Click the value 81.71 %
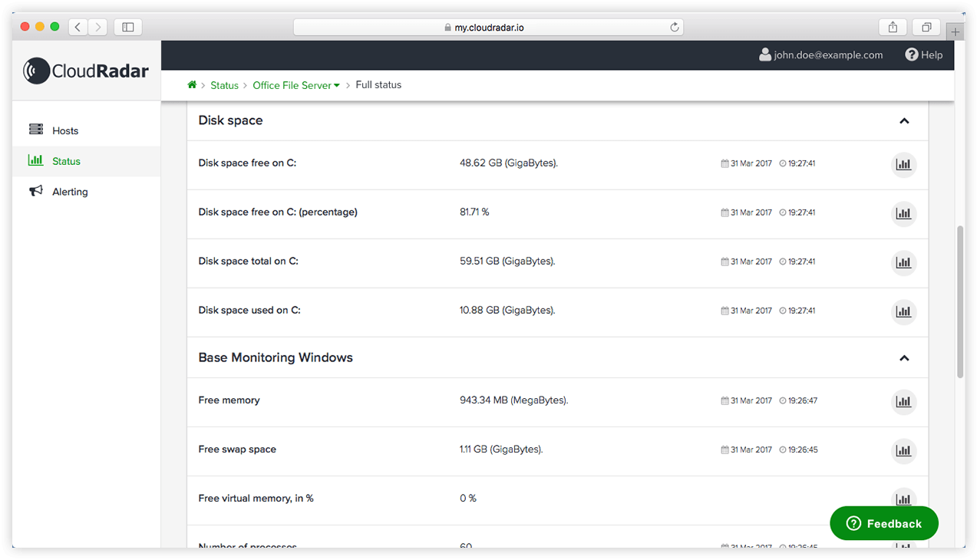This screenshot has width=977, height=560. (x=474, y=212)
